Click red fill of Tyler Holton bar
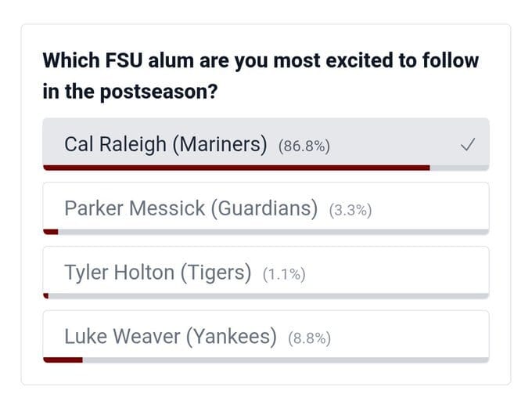 click(x=45, y=295)
